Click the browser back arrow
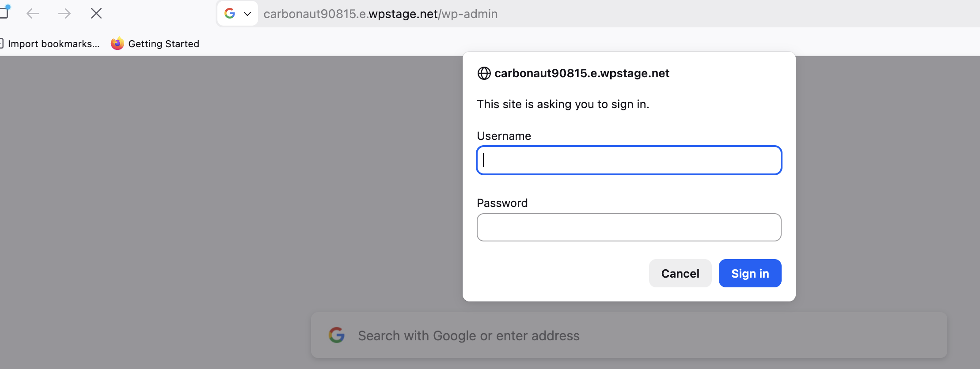The height and width of the screenshot is (369, 980). coord(33,14)
